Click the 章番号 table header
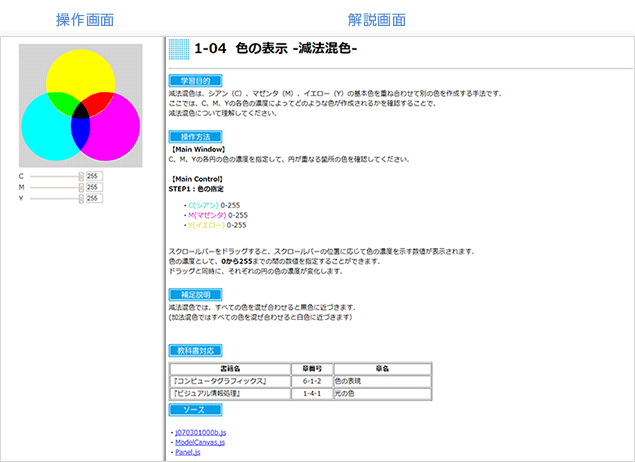This screenshot has height=462, width=635. (312, 369)
